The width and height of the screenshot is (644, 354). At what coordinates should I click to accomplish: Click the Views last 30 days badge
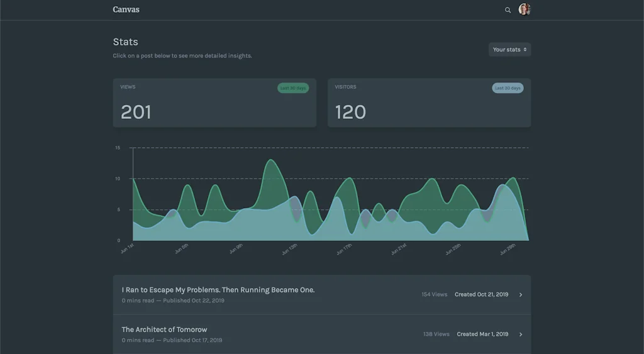[x=293, y=88]
